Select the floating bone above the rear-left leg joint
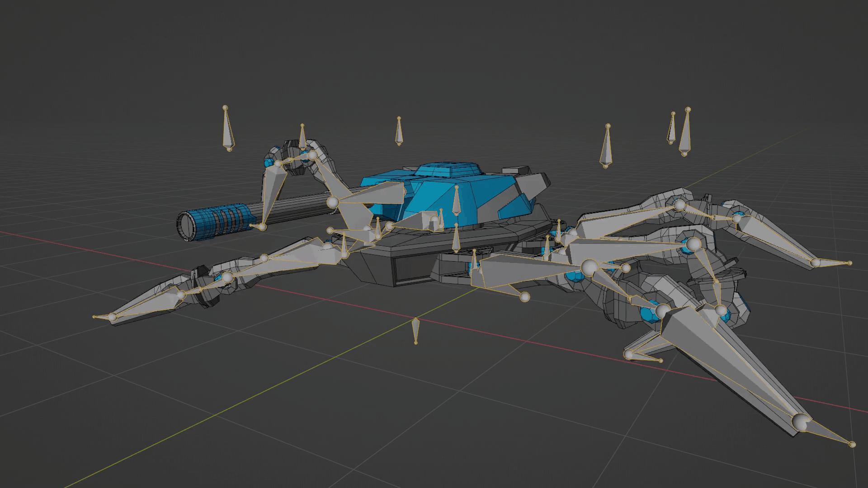Screen dimensions: 868x488 [302, 137]
